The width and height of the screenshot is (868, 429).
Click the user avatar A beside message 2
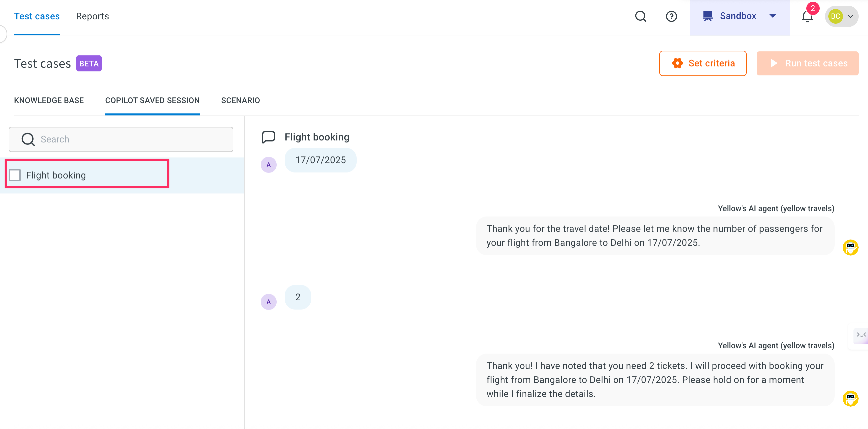click(269, 302)
